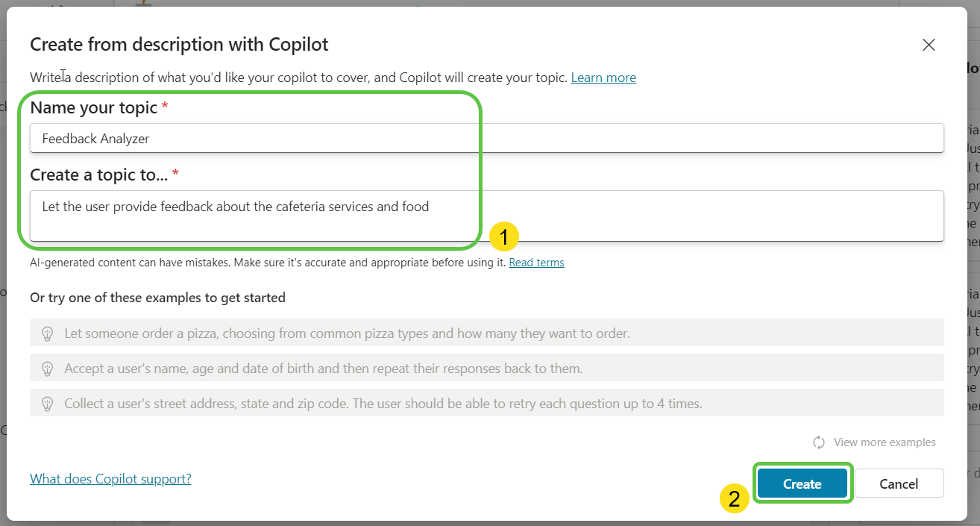Click the yellow step 2 marker

(735, 498)
